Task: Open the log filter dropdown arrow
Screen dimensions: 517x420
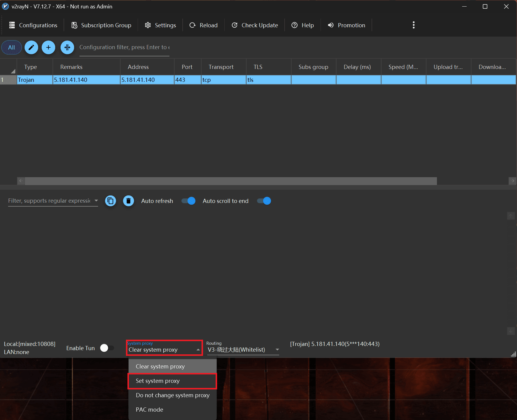Action: click(96, 201)
